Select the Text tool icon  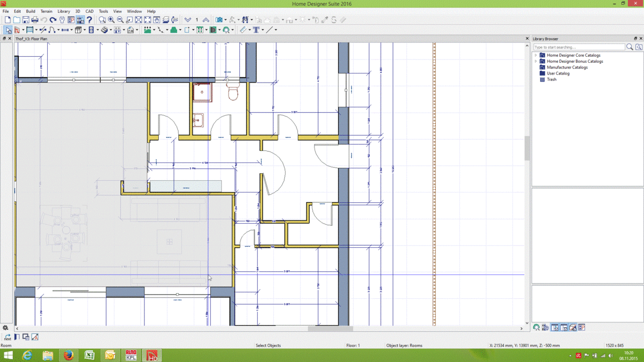click(257, 30)
